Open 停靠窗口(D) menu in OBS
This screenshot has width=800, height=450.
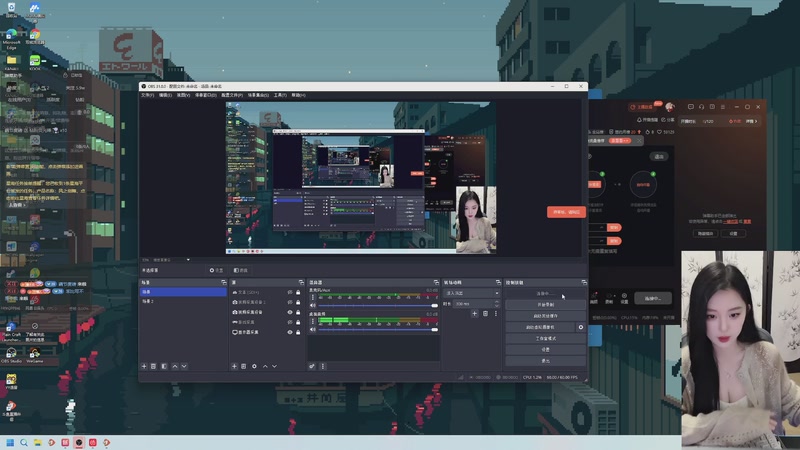206,95
